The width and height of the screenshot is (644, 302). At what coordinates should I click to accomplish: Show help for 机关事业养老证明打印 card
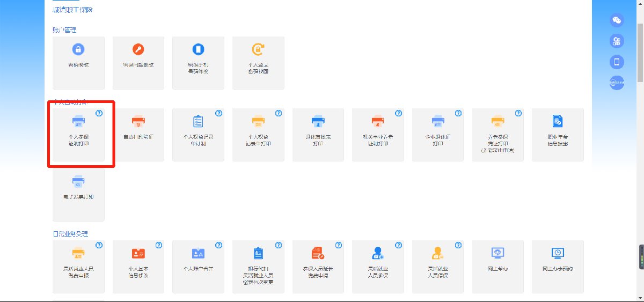click(398, 113)
